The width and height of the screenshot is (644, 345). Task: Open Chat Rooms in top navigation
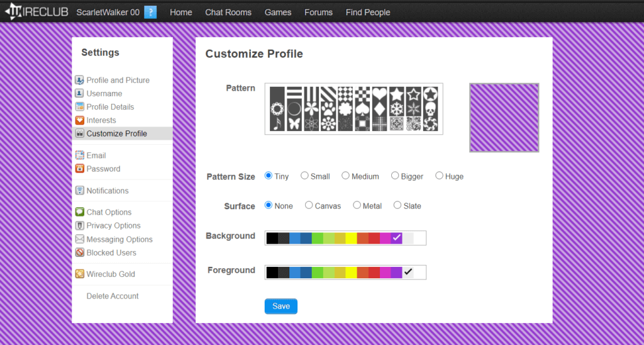click(228, 12)
